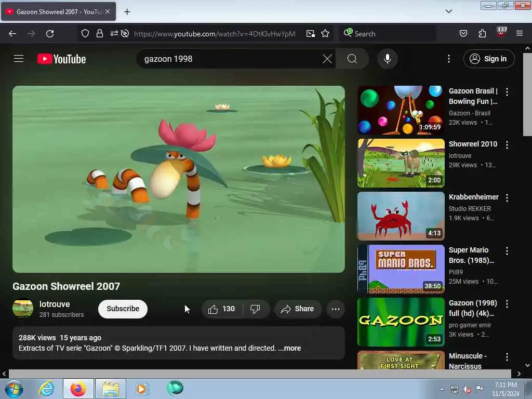
Task: Click the Krabbenheimer video title
Action: tap(474, 197)
